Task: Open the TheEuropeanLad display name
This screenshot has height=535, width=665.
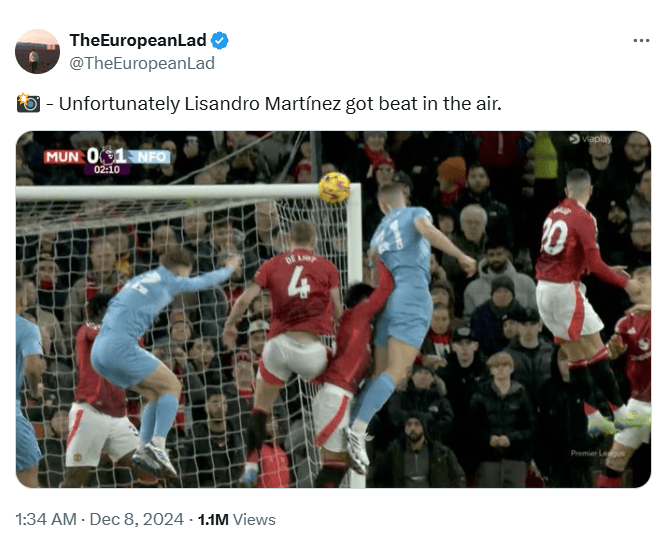Action: (x=138, y=40)
